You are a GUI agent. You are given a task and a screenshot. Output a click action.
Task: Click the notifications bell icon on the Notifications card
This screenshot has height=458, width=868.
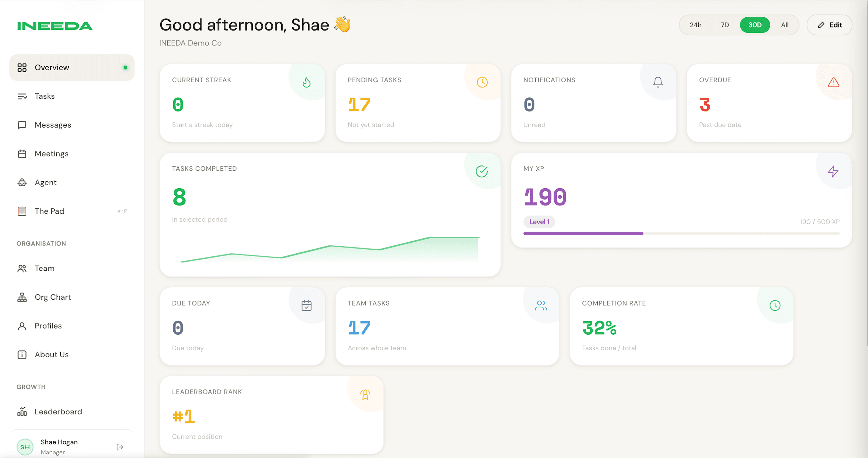coord(658,82)
